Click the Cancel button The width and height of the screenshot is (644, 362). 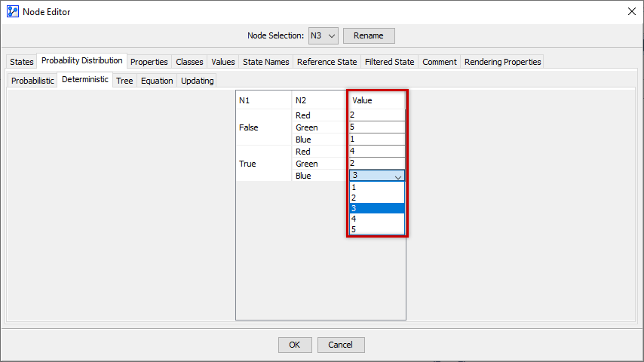(341, 345)
